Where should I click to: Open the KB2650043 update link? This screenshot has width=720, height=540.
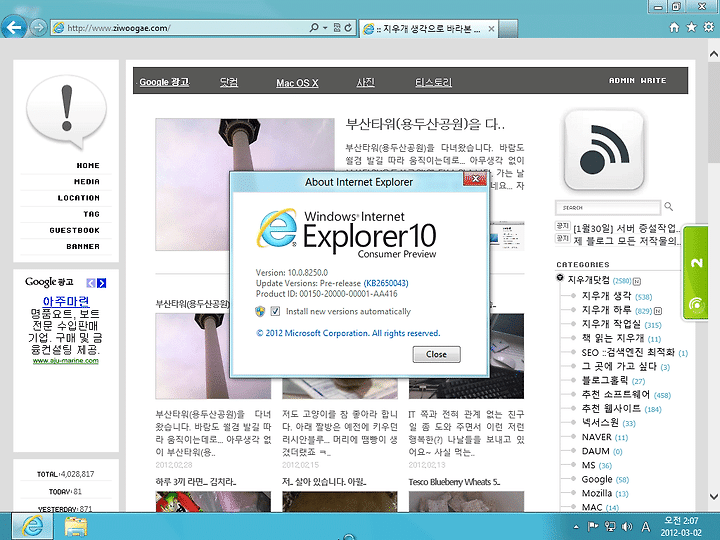click(x=386, y=283)
